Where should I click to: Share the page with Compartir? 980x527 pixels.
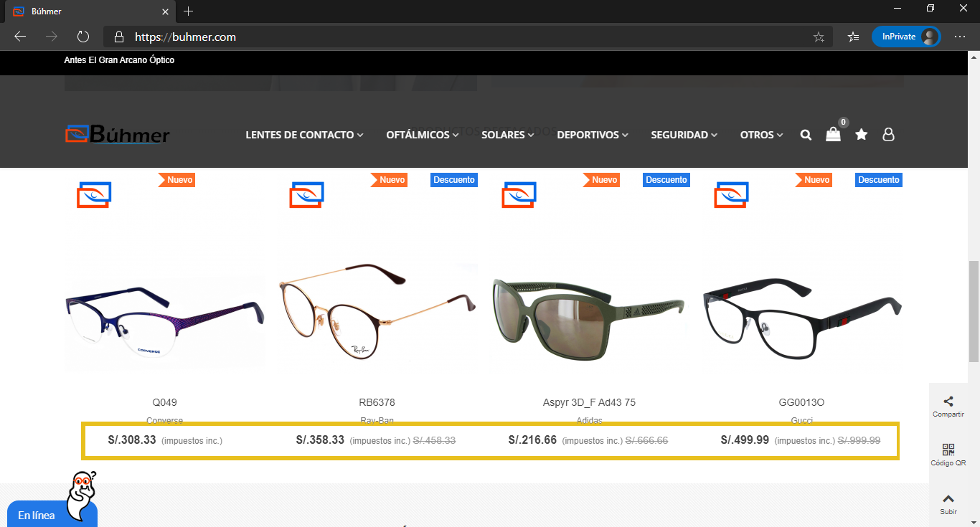pyautogui.click(x=948, y=407)
